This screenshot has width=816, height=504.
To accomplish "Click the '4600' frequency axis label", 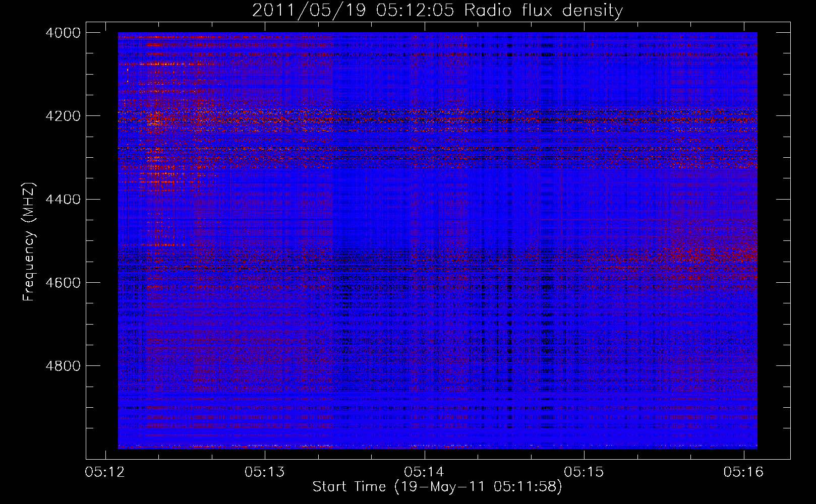I will (63, 283).
